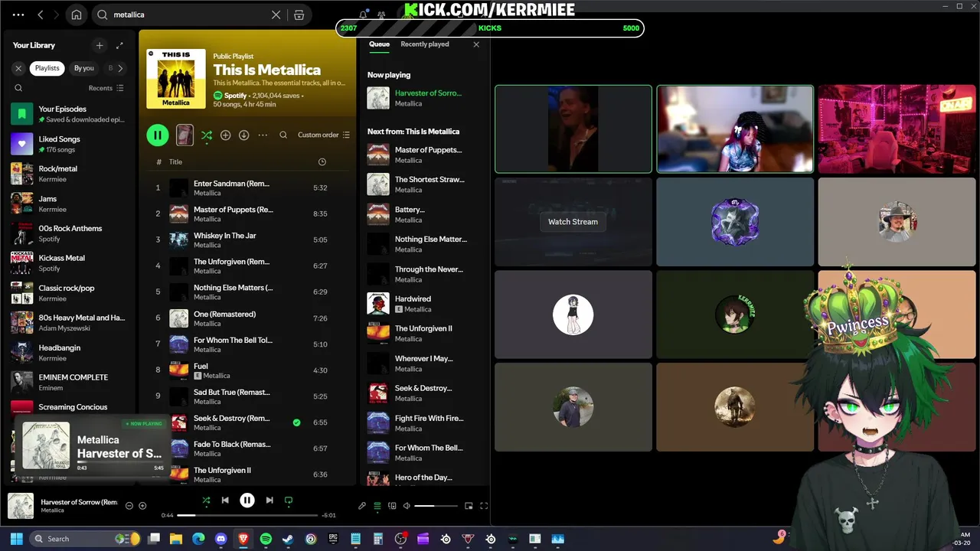This screenshot has width=980, height=551.
Task: Search within Your Library
Action: tap(18, 88)
